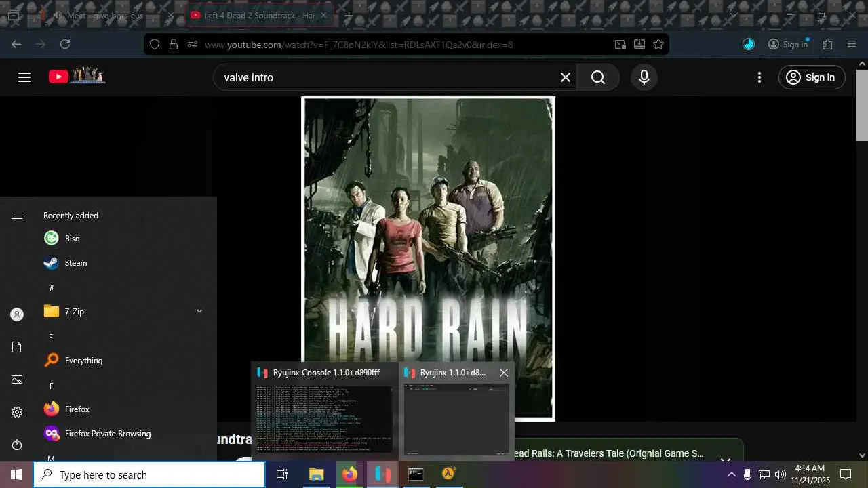Click the YouTube Sign in button

coord(812,77)
